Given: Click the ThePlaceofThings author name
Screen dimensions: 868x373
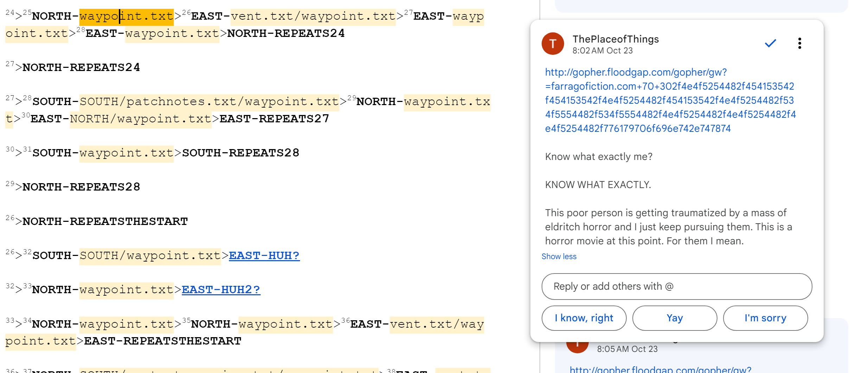Looking at the screenshot, I should point(615,39).
